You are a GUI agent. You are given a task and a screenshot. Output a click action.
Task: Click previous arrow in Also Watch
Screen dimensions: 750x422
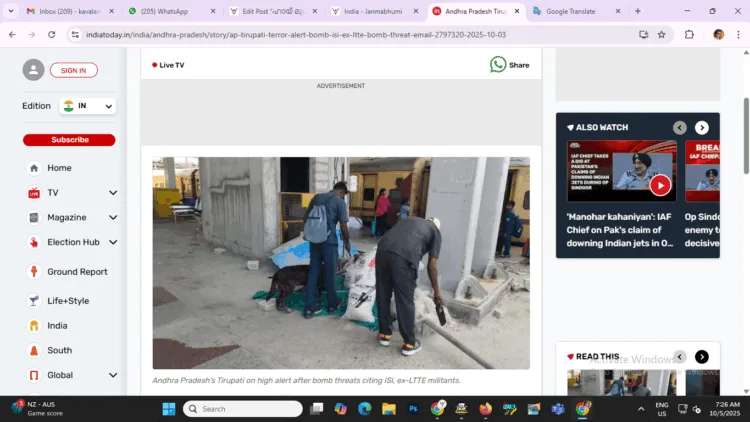pos(680,128)
